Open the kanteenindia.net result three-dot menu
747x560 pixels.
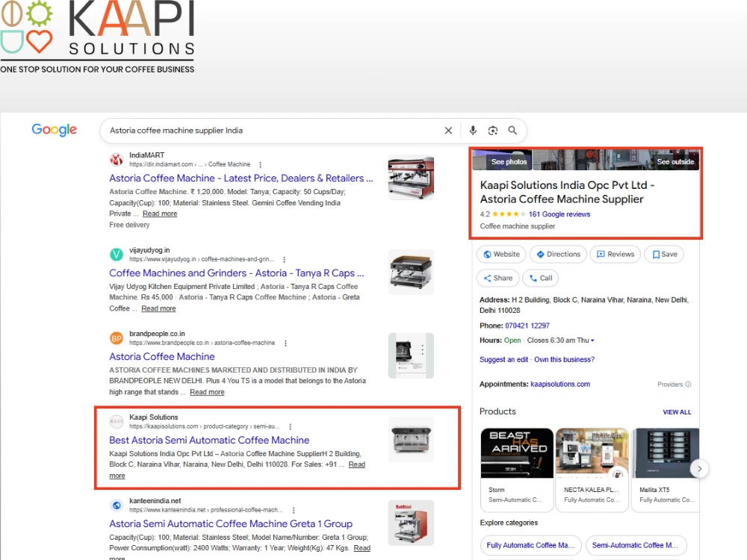click(x=294, y=510)
